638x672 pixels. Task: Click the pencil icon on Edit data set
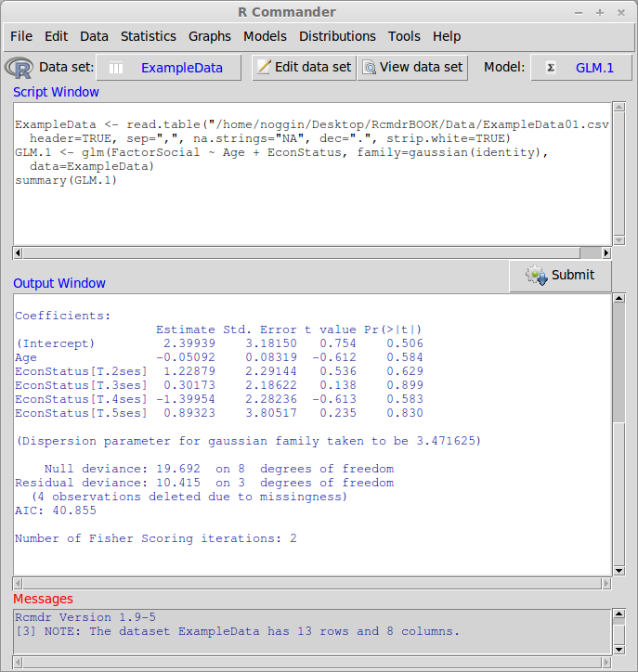pos(264,67)
